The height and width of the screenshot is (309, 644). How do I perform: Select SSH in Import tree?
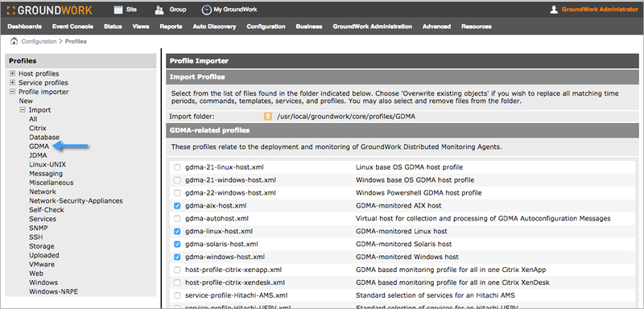35,237
